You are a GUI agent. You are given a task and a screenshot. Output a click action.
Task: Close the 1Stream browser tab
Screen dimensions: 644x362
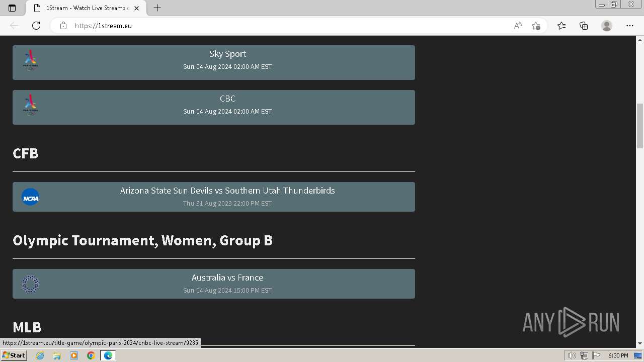(x=136, y=8)
